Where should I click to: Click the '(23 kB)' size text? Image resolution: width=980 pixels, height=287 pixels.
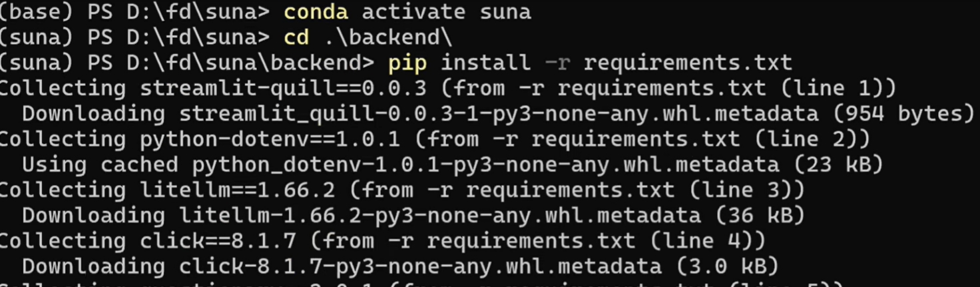tap(838, 164)
